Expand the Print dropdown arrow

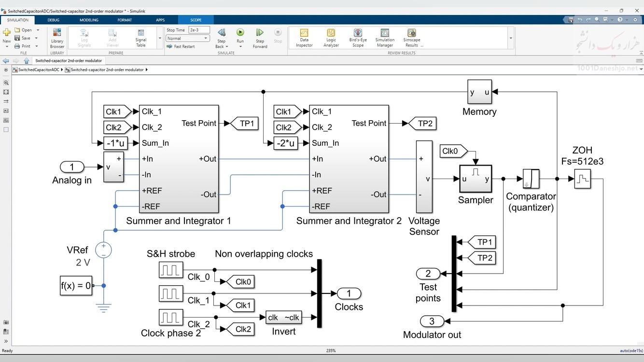(x=36, y=46)
